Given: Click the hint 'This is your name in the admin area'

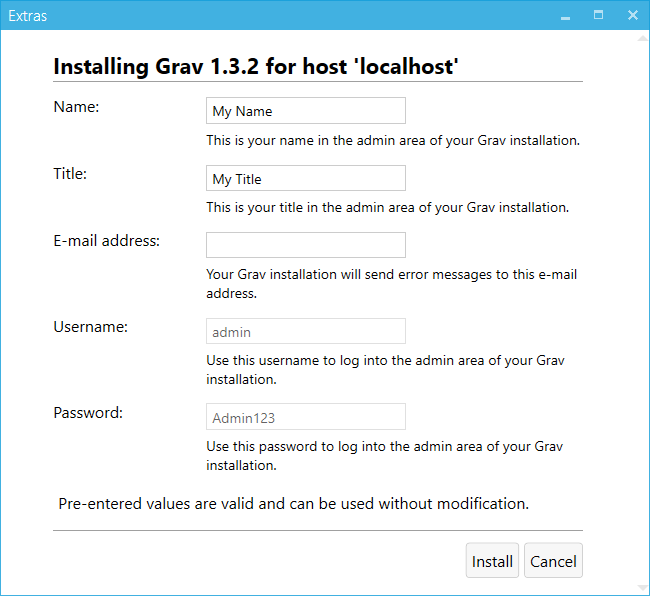Looking at the screenshot, I should [394, 141].
